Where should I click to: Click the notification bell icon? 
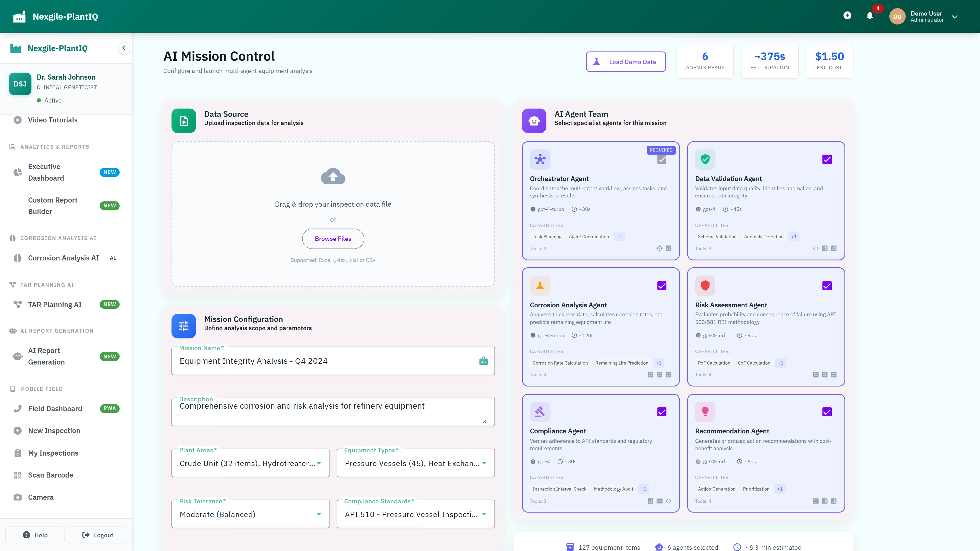click(x=870, y=16)
